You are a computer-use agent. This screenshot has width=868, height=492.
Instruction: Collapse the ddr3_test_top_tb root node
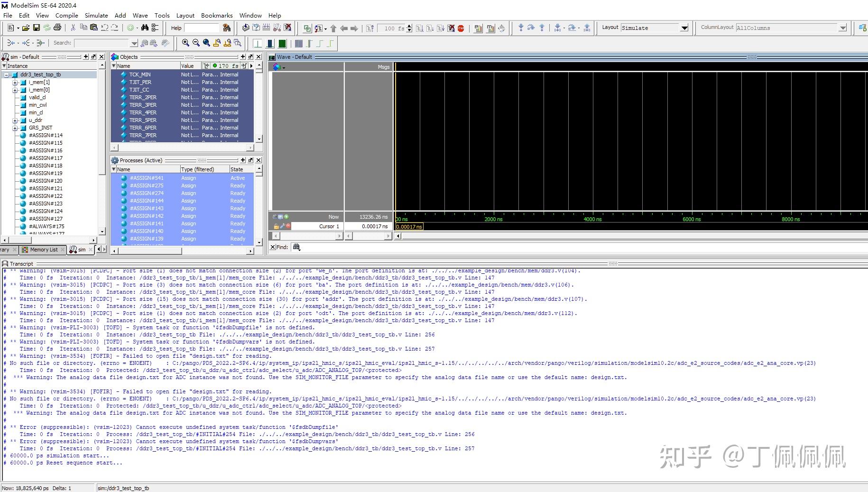[6, 74]
